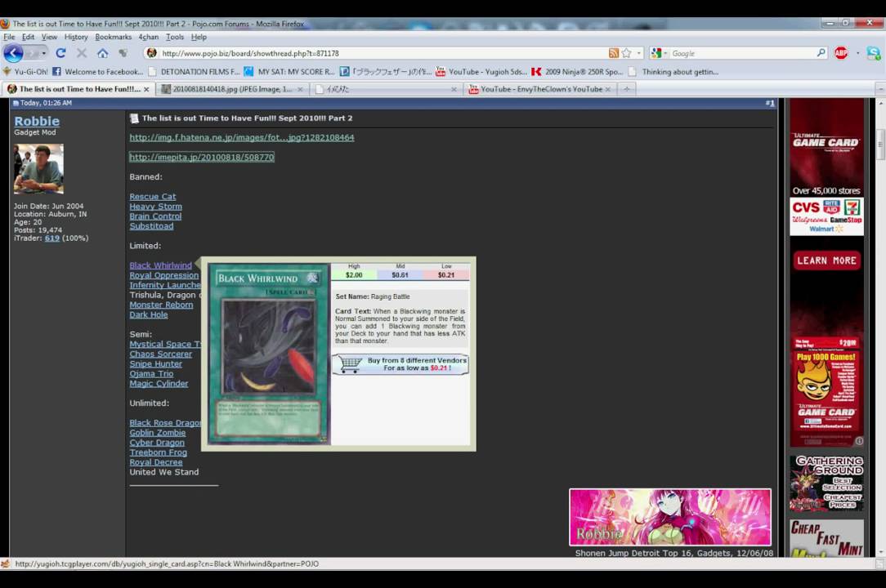Open Welcome to Facebook bookmark
Image resolution: width=886 pixels, height=588 pixels.
(x=98, y=72)
